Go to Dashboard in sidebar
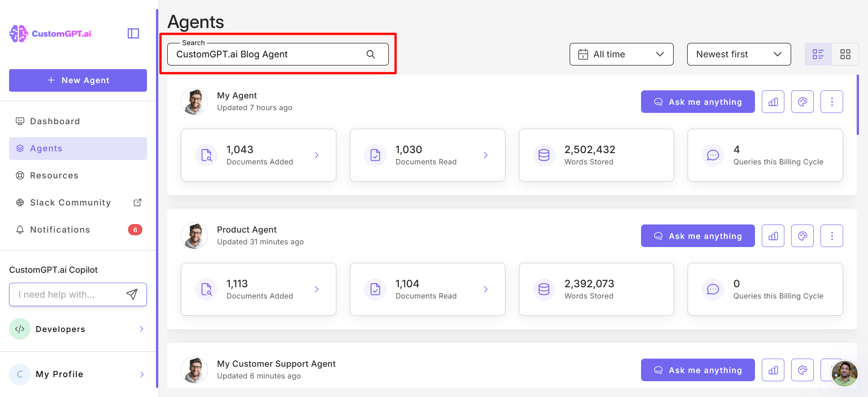The height and width of the screenshot is (397, 868). [x=78, y=121]
